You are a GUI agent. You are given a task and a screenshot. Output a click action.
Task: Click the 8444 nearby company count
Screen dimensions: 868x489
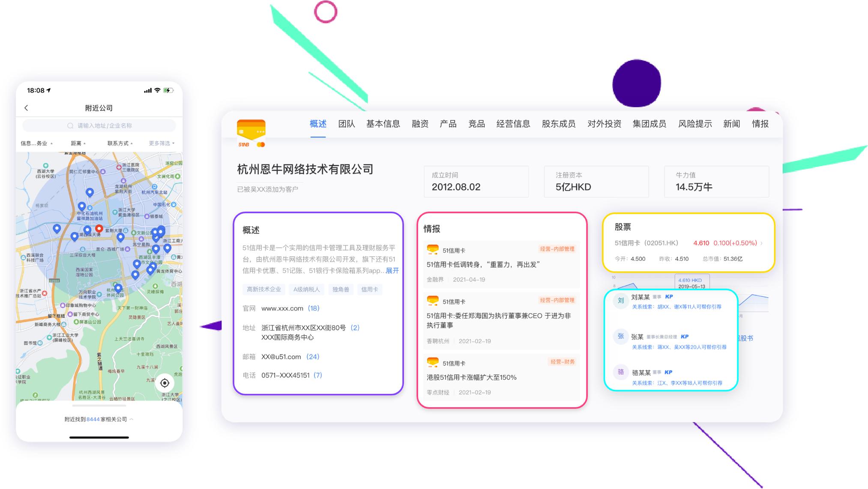click(93, 419)
